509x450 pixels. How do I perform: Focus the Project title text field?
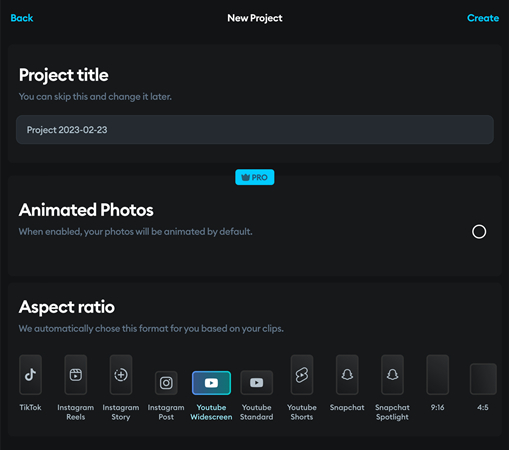point(255,130)
